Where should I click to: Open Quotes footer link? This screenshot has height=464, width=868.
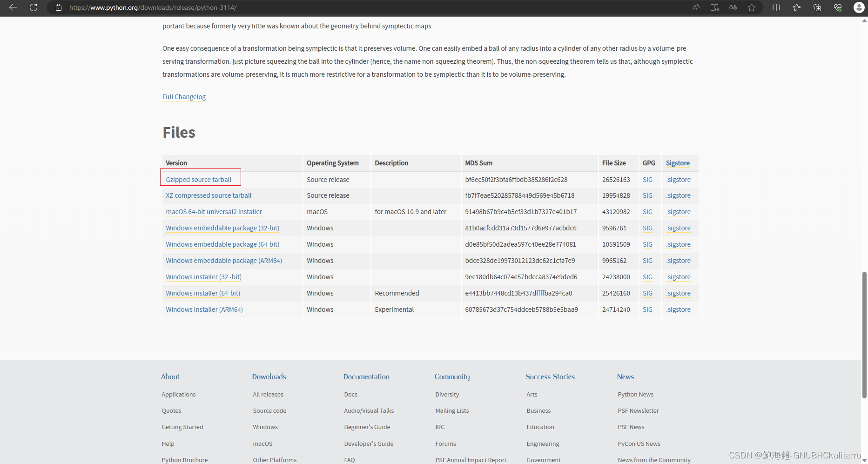click(x=171, y=410)
